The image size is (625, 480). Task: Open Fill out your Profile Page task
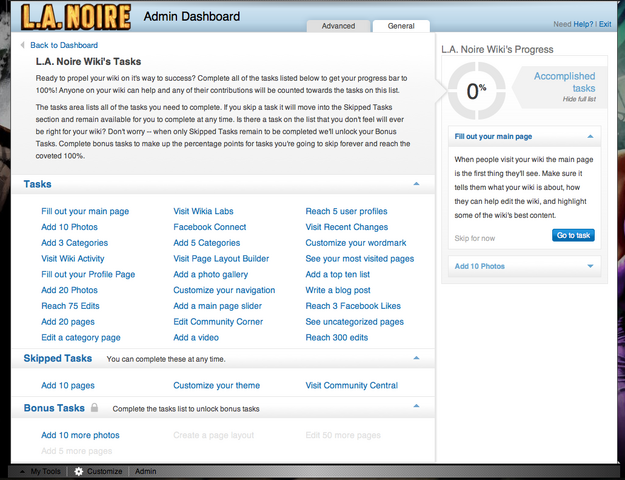88,274
